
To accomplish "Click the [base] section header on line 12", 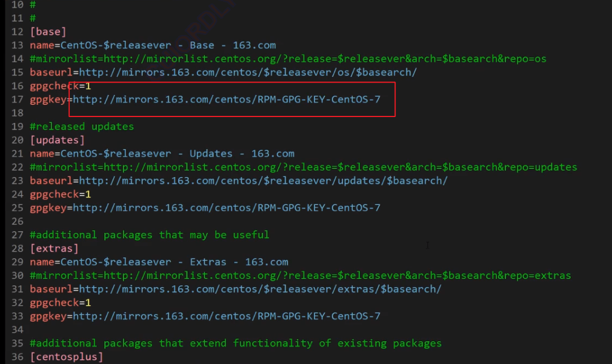I will [x=48, y=31].
